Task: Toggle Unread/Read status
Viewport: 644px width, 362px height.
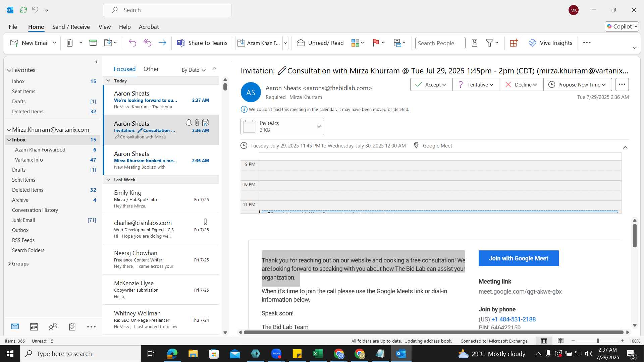Action: [x=320, y=43]
